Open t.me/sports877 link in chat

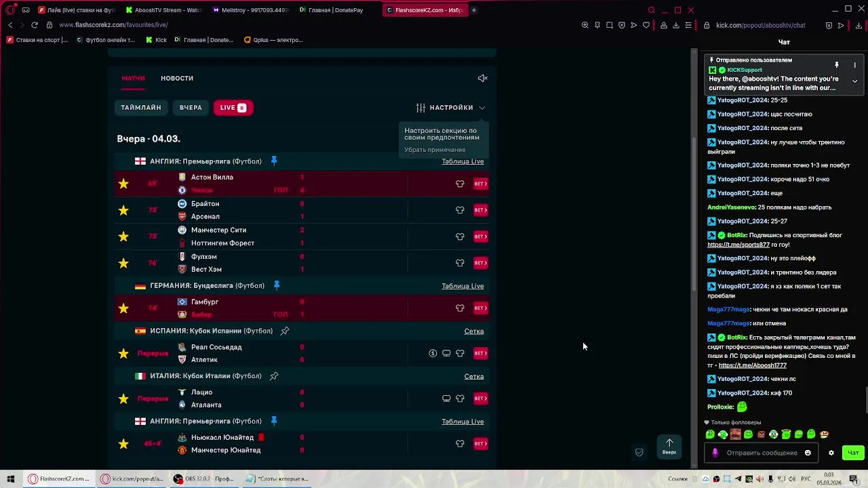coord(738,245)
